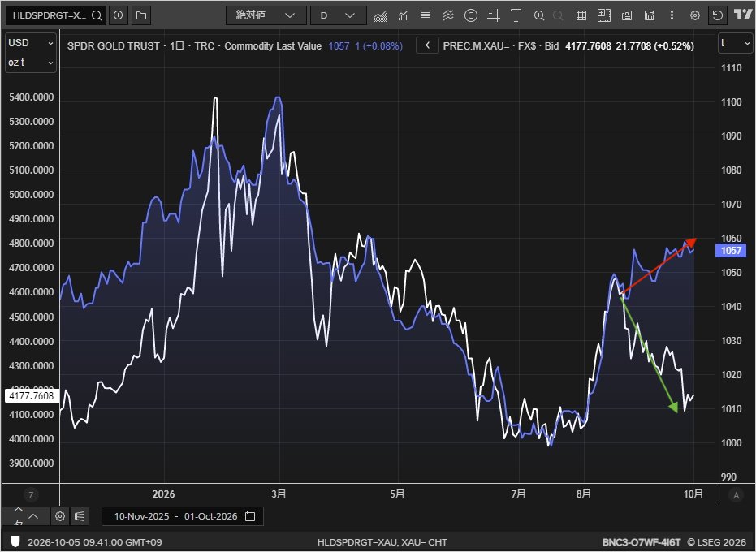Select the text annotation T tool
The width and height of the screenshot is (756, 552).
click(x=516, y=15)
